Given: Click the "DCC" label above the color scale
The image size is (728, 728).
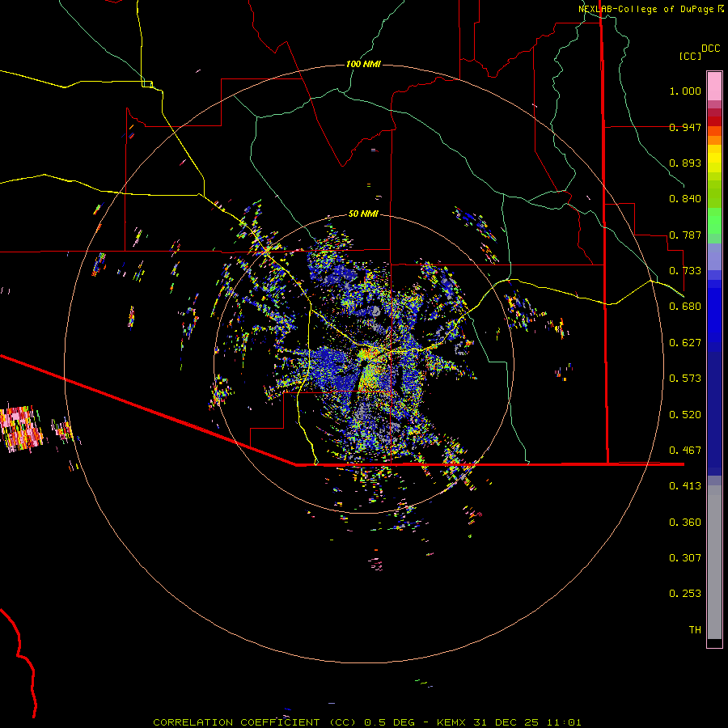Looking at the screenshot, I should [711, 49].
